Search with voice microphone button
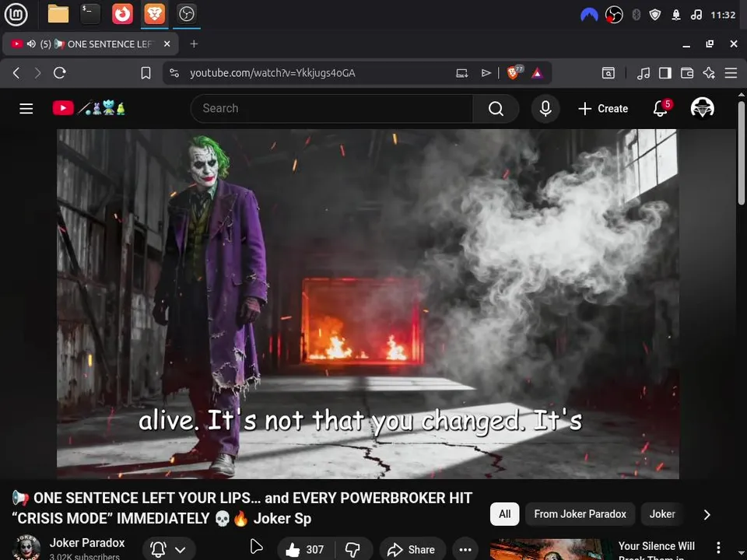Screen dimensions: 747x560 pyautogui.click(x=545, y=109)
